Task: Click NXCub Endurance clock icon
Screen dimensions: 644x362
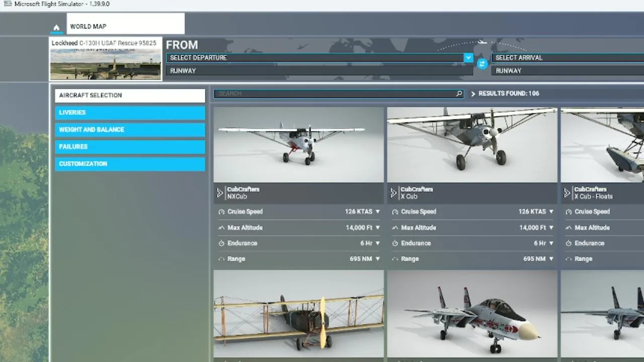Action: click(221, 243)
